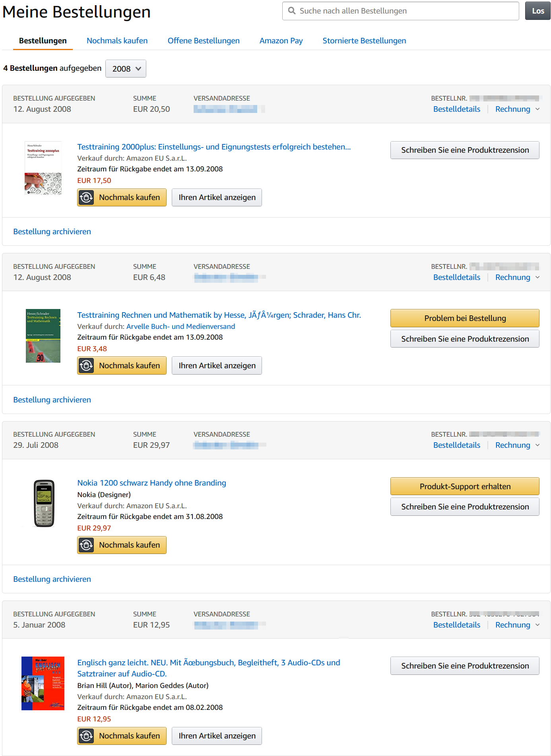
Task: Click the Produkt-Support erhalten button
Action: tap(465, 486)
